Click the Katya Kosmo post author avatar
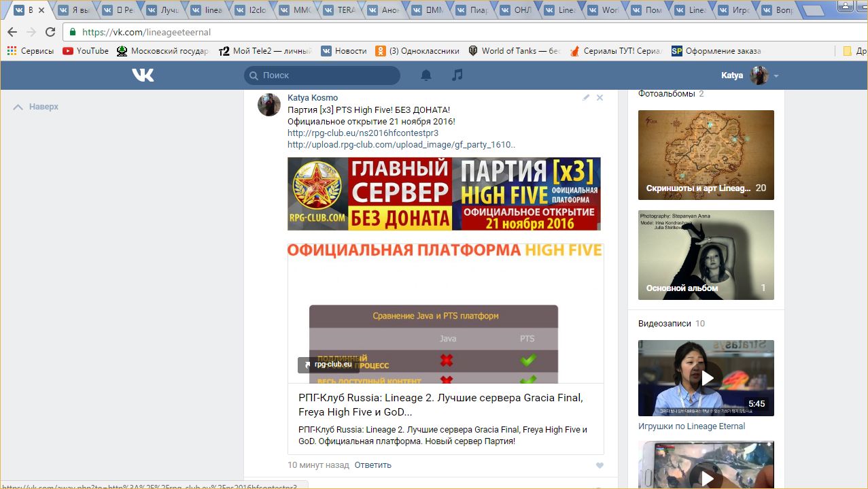The height and width of the screenshot is (489, 868). click(x=269, y=105)
